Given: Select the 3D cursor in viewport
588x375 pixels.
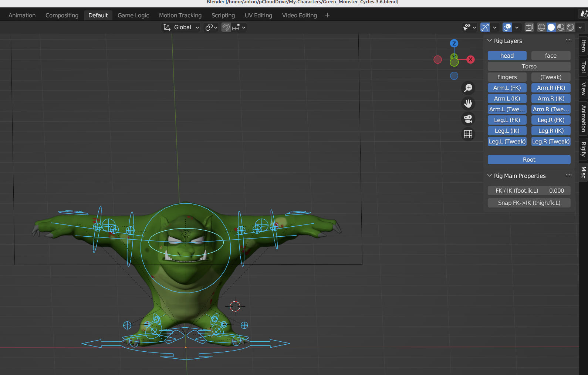Looking at the screenshot, I should [235, 306].
